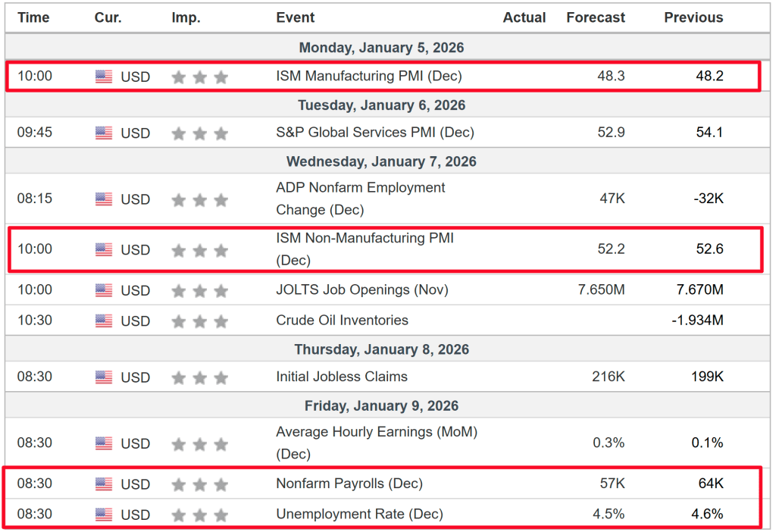Click the US flag beside ADP Nonfarm Employment Change
776x532 pixels.
point(104,199)
